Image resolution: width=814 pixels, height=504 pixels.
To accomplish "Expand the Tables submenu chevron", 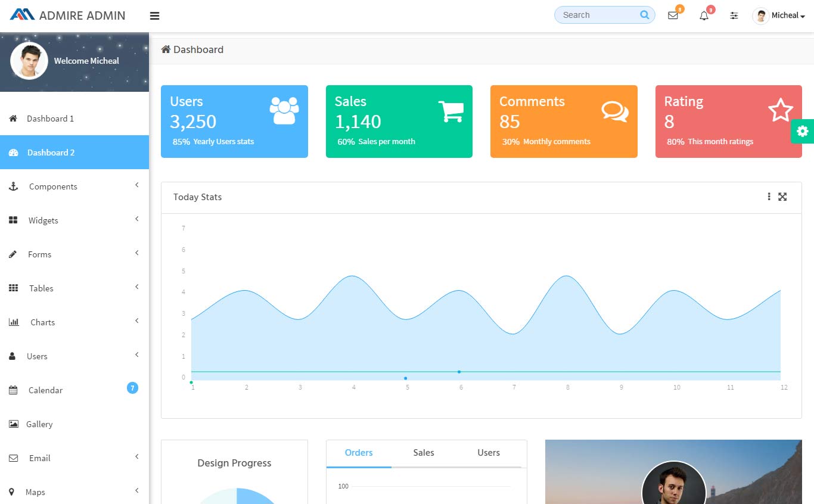I will coord(136,287).
